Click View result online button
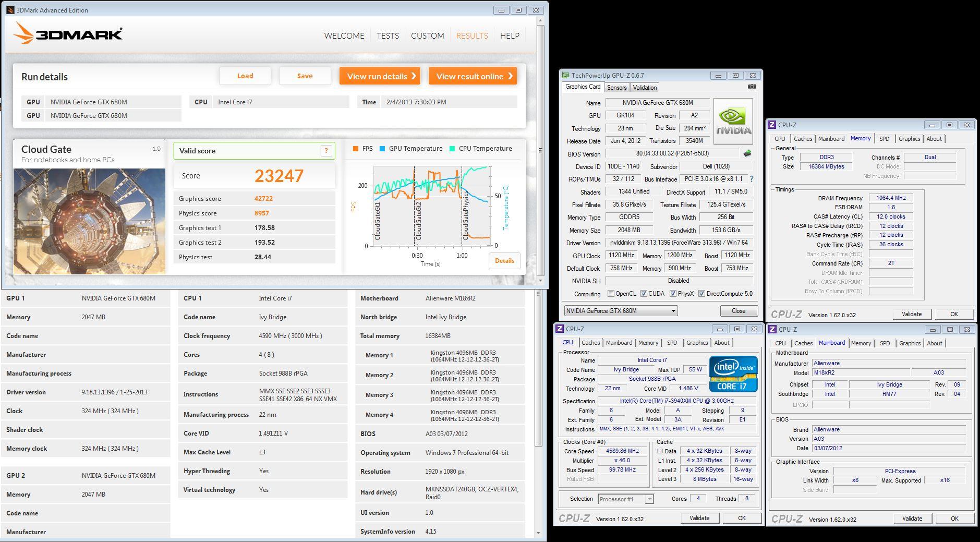The width and height of the screenshot is (980, 542). (473, 76)
